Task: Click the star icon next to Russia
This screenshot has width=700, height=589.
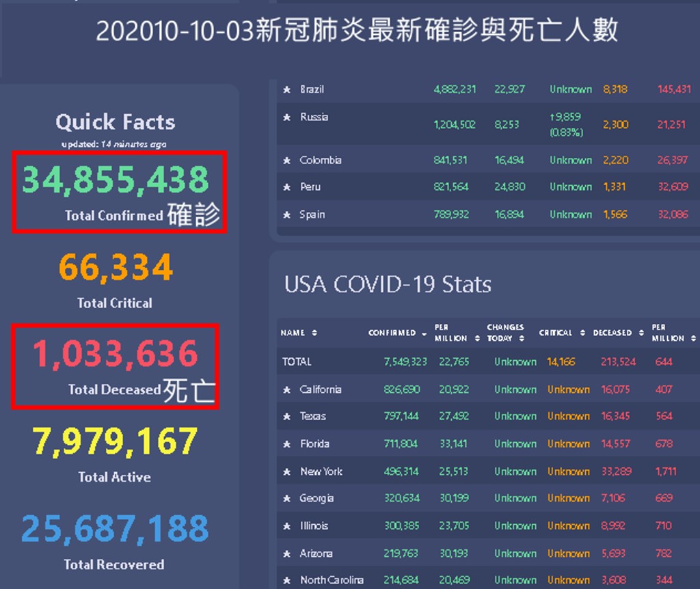Action: (287, 118)
